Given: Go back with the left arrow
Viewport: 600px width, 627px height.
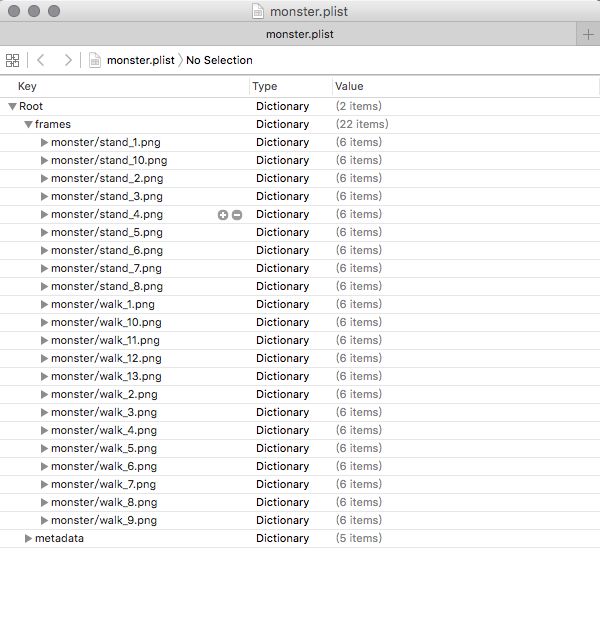Looking at the screenshot, I should point(40,60).
